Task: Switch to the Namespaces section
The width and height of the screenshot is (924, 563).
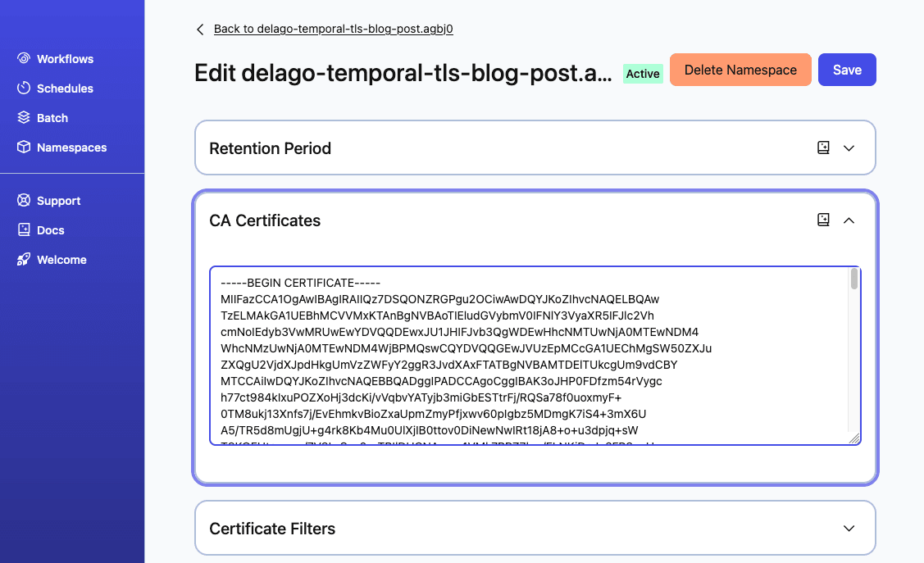Action: tap(71, 147)
